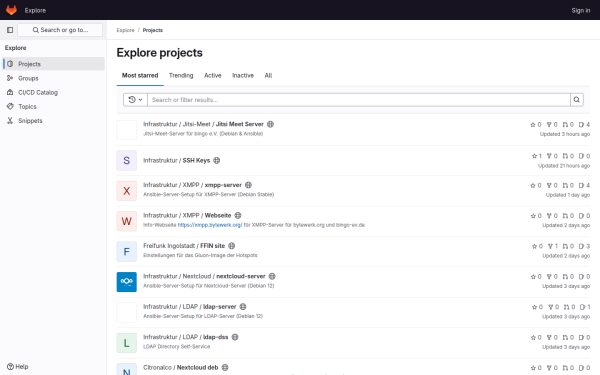Open the nextcloud-server project
The width and height of the screenshot is (600, 375).
(204, 276)
